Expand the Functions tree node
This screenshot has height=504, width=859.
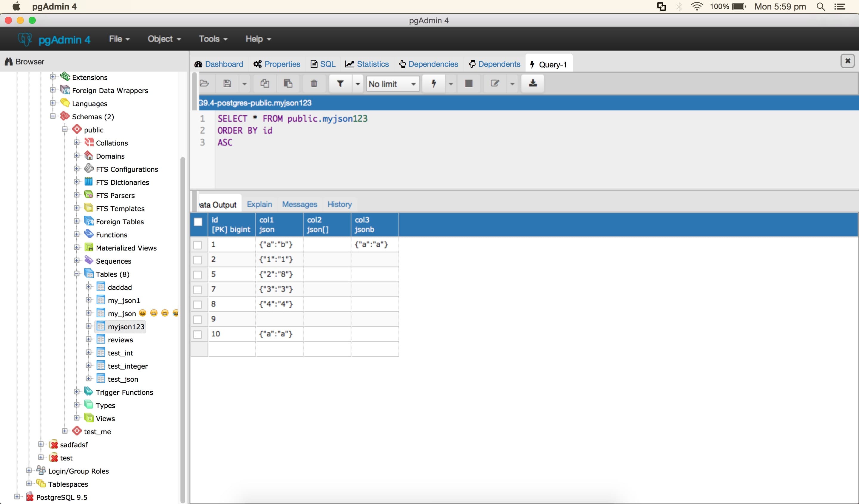point(77,234)
